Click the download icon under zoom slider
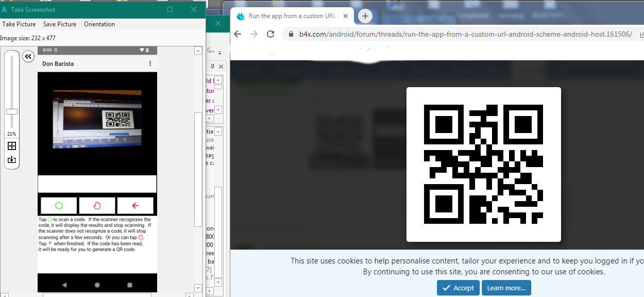 [x=12, y=160]
